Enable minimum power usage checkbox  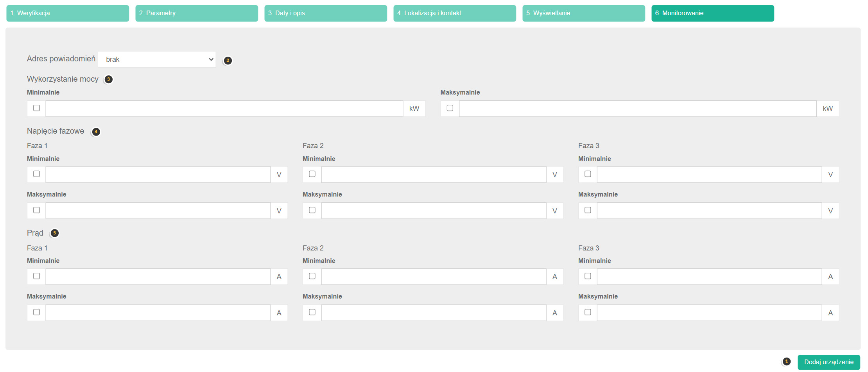(36, 108)
